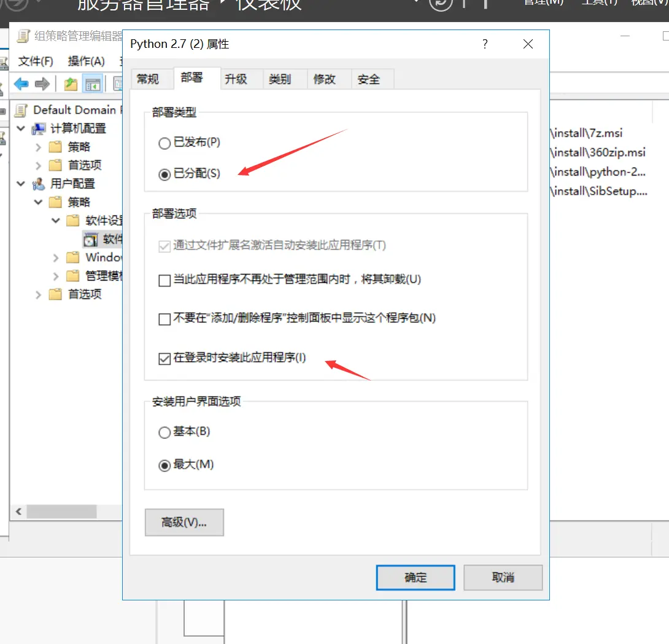Click the left scroll arrow of tree pane
This screenshot has height=644, width=669.
[x=18, y=511]
